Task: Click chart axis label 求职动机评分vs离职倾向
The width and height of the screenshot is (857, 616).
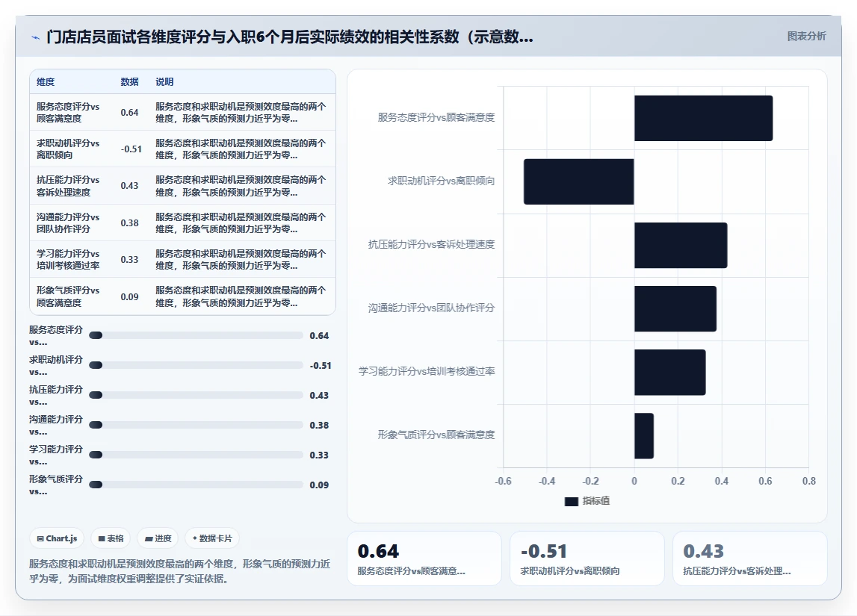Action: click(x=441, y=181)
